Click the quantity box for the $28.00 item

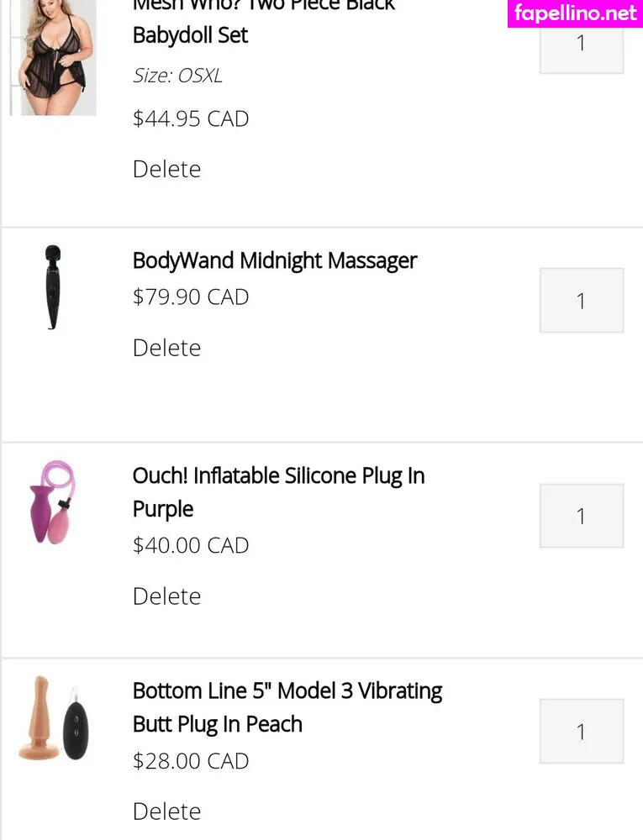tap(581, 731)
